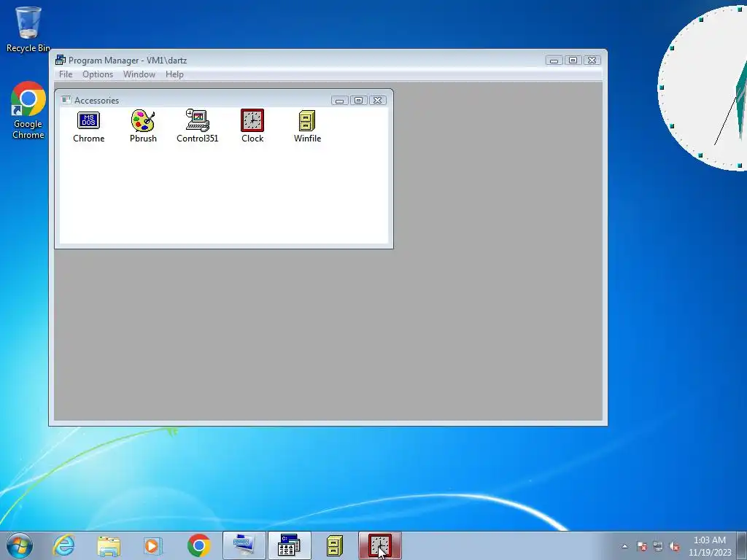Minimize the Program Manager window
Viewport: 747px width, 560px height.
(x=554, y=60)
